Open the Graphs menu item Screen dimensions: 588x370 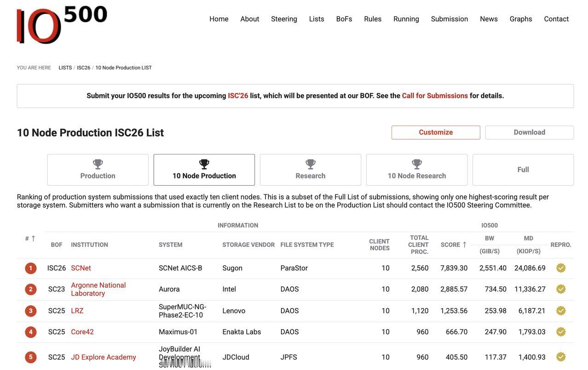tap(521, 19)
